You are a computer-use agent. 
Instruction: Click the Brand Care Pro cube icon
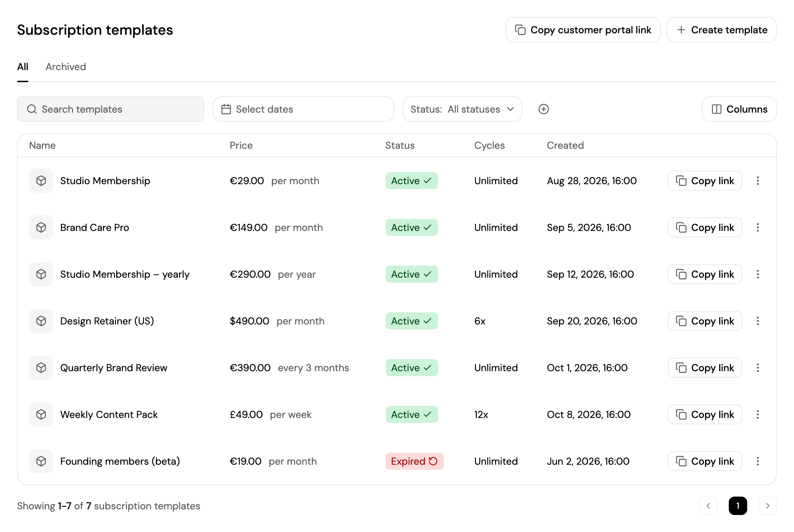click(x=41, y=227)
